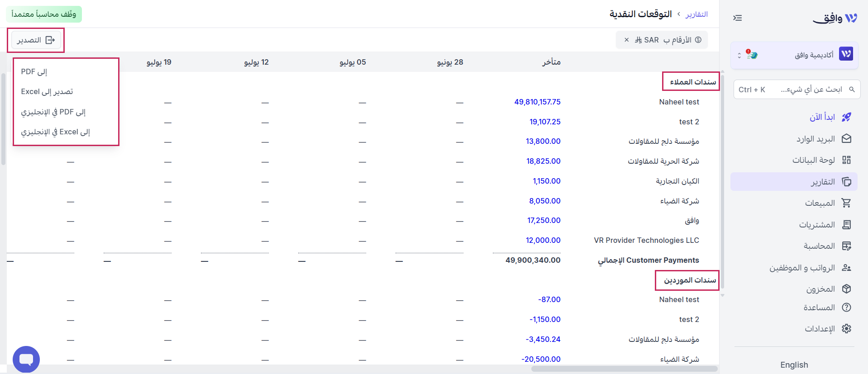This screenshot has width=868, height=374.
Task: Select إلى Excel في الإنجليزي option
Action: [56, 132]
